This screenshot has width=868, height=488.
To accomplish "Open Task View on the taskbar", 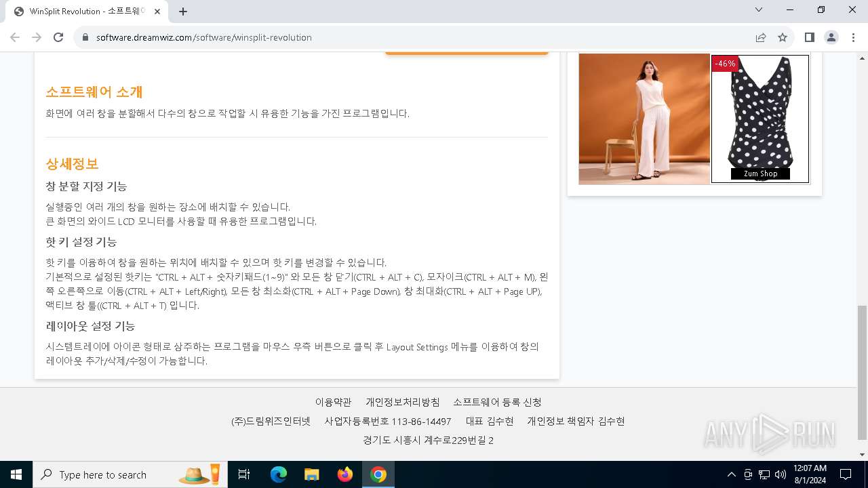I will (244, 474).
